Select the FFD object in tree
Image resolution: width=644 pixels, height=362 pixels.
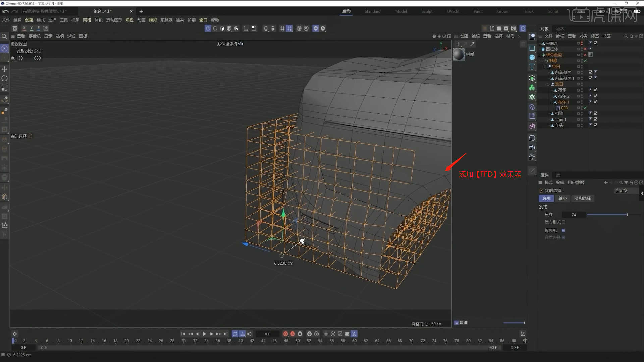[565, 108]
